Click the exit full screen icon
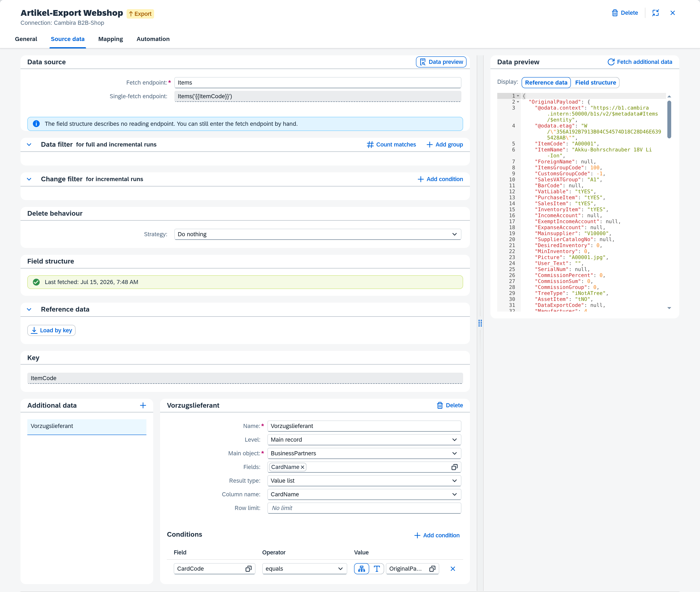 (655, 13)
